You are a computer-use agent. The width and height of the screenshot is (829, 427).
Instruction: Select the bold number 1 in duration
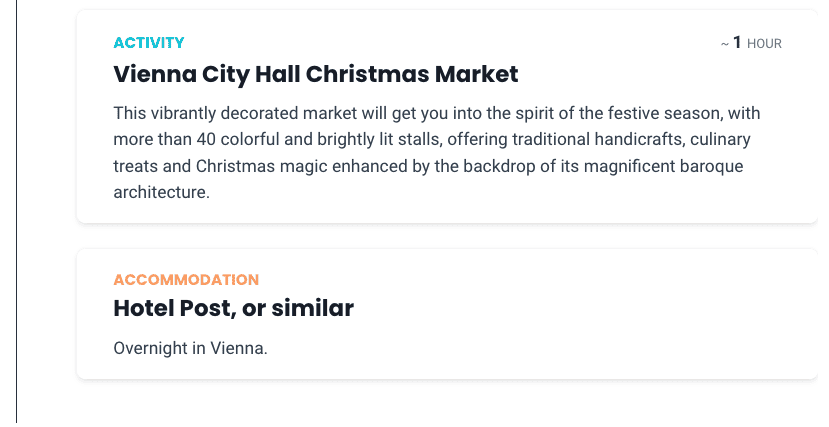pos(737,42)
